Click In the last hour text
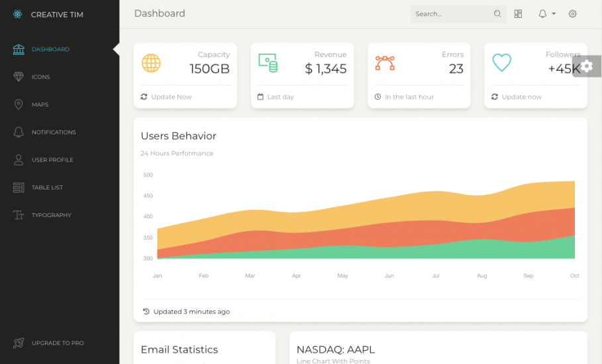The height and width of the screenshot is (364, 602). [409, 97]
